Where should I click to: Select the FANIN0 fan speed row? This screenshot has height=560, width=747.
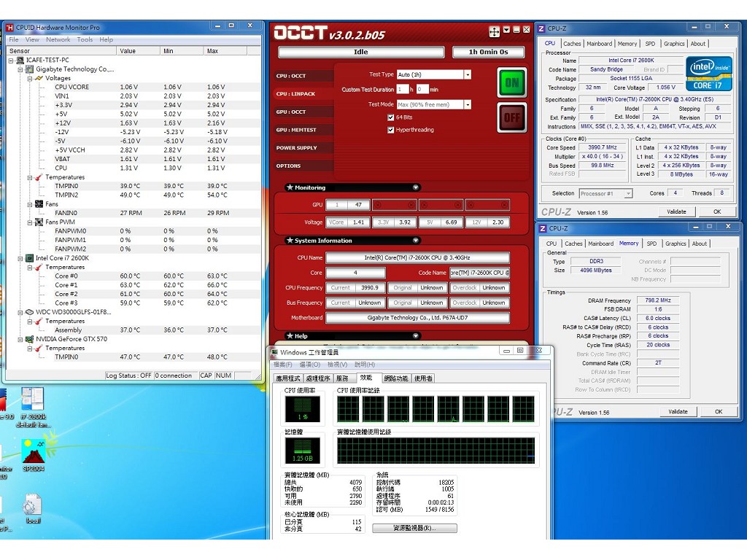click(x=133, y=214)
